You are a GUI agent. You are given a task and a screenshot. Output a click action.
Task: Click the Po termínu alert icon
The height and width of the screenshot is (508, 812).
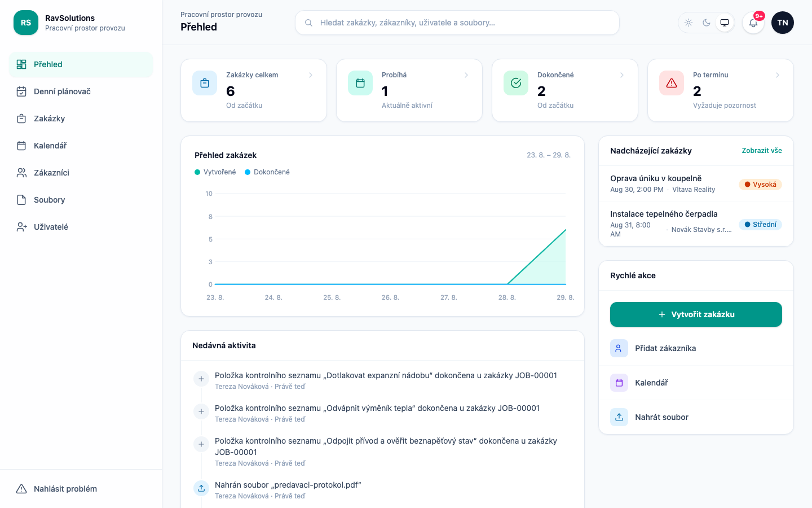[672, 83]
